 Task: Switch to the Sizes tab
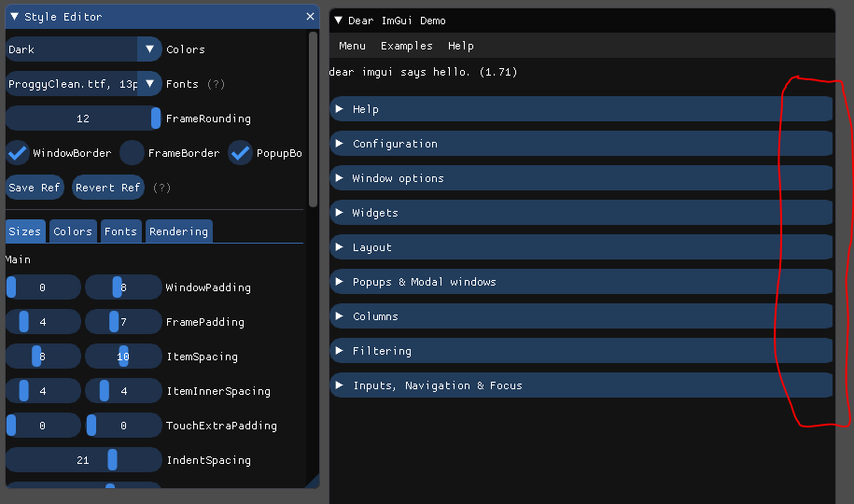pos(25,231)
